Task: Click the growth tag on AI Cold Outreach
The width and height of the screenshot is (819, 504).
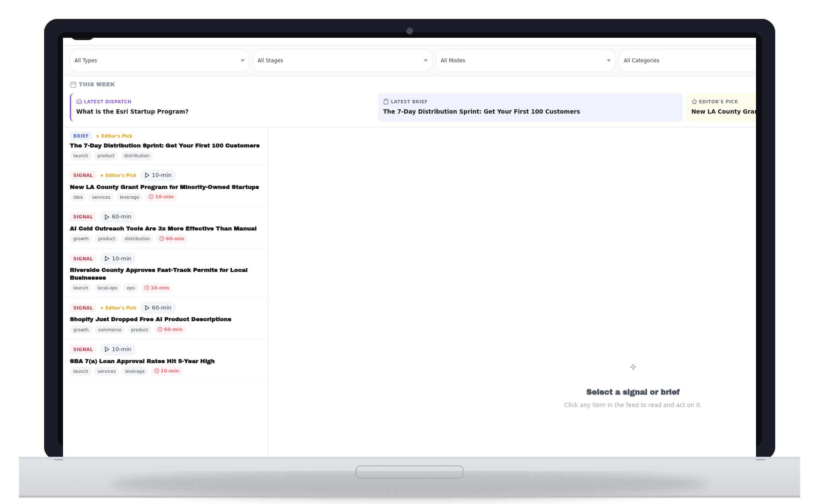Action: click(x=81, y=239)
